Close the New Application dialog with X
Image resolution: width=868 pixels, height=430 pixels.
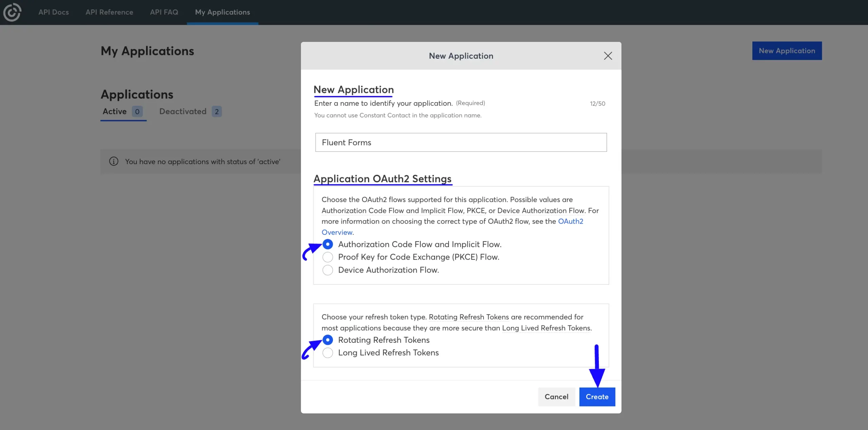point(608,56)
